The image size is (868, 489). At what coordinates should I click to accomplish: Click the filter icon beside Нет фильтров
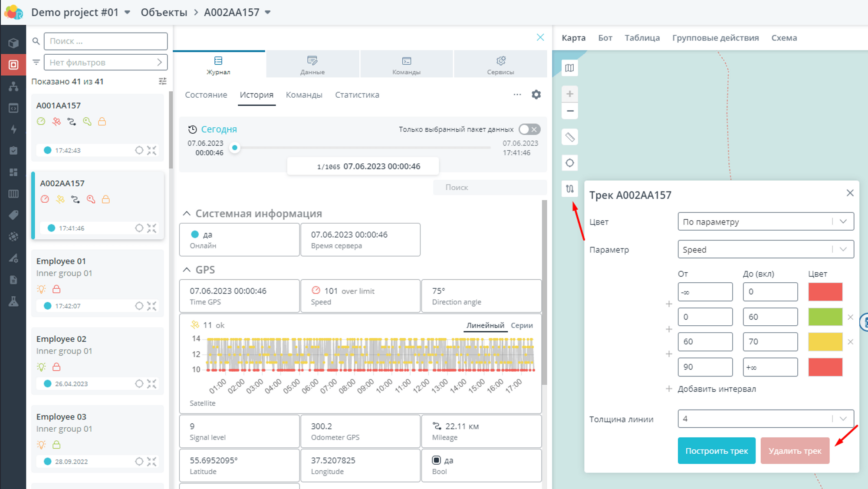click(x=36, y=62)
